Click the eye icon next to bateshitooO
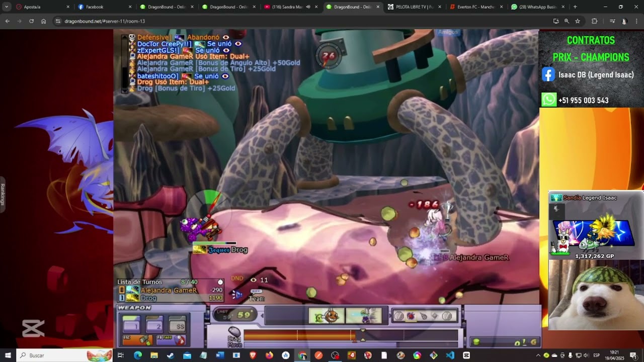 coord(225,76)
